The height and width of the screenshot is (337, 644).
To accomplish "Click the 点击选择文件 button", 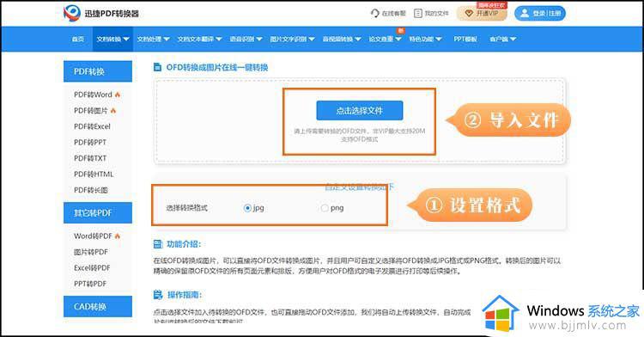I will point(360,111).
